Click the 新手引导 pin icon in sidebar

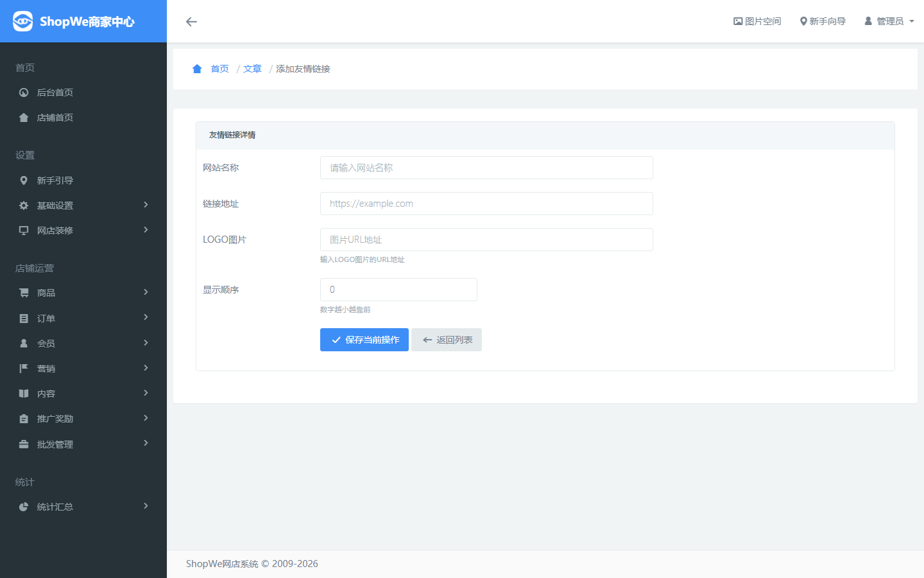point(24,180)
